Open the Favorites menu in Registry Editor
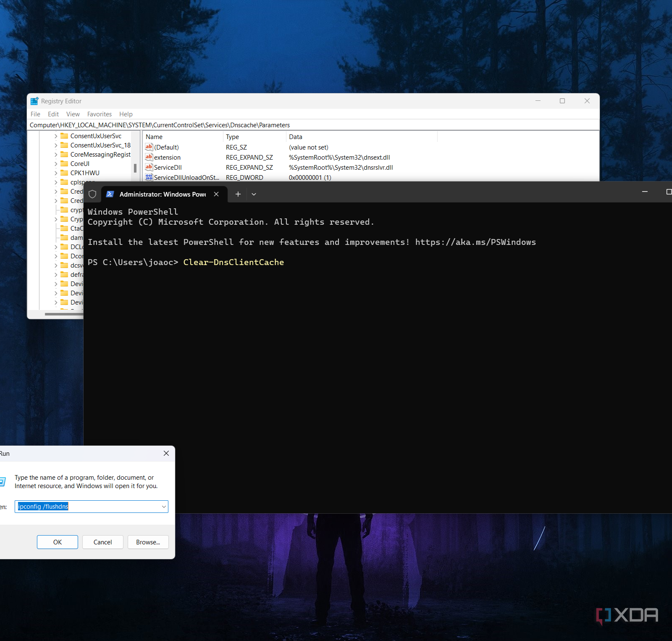 99,114
